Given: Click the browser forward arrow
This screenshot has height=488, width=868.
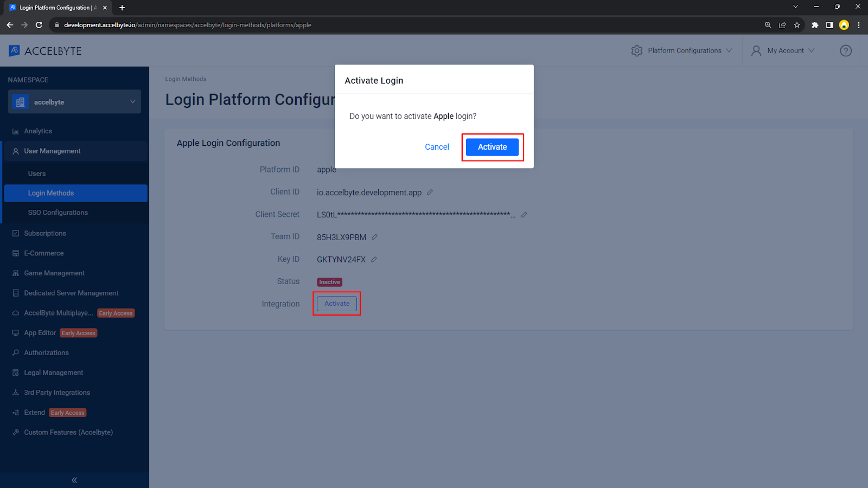Looking at the screenshot, I should 24,25.
